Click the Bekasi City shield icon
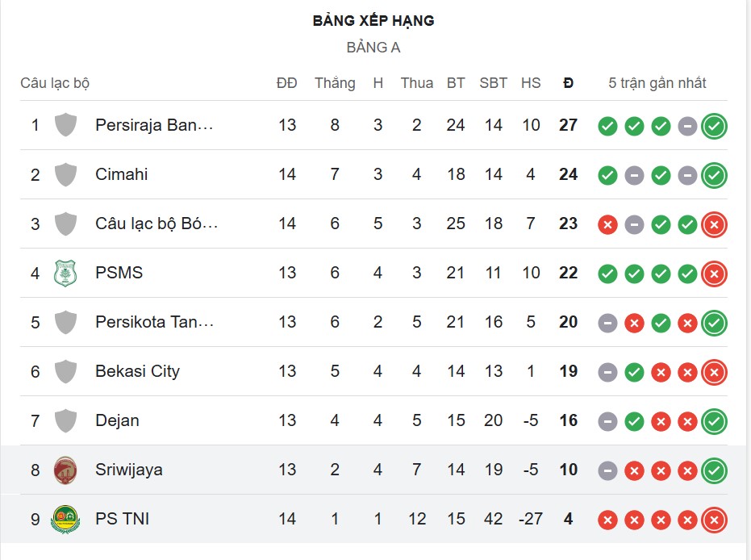 click(65, 371)
